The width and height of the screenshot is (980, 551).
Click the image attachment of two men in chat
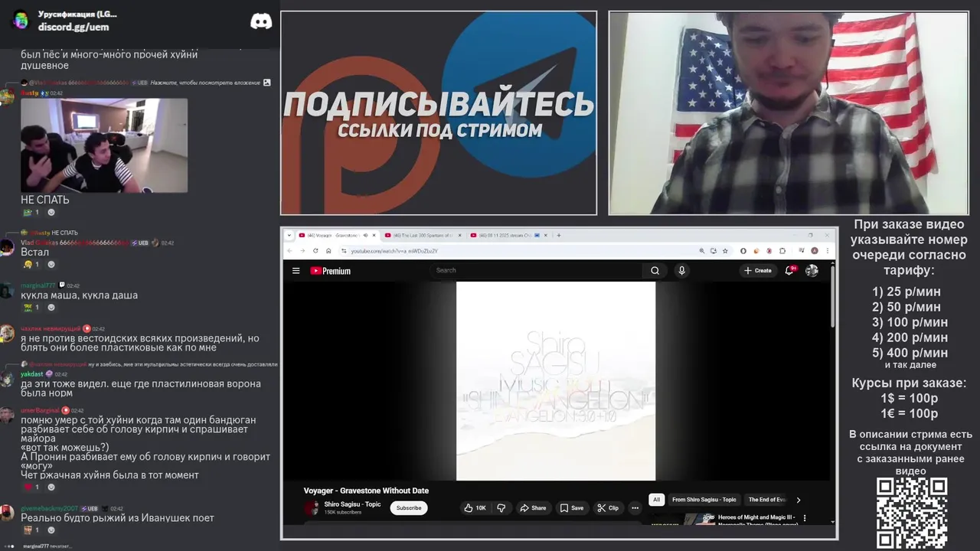coord(104,145)
